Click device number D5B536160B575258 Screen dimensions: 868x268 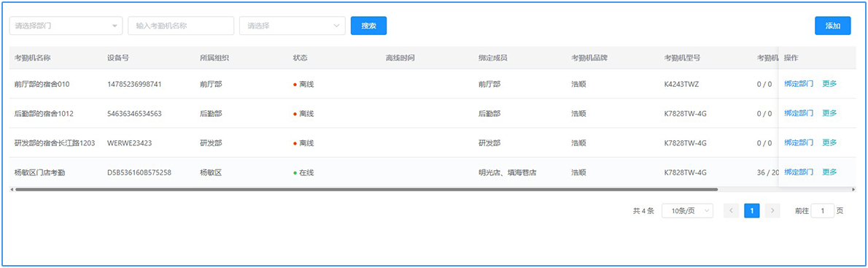coord(139,172)
